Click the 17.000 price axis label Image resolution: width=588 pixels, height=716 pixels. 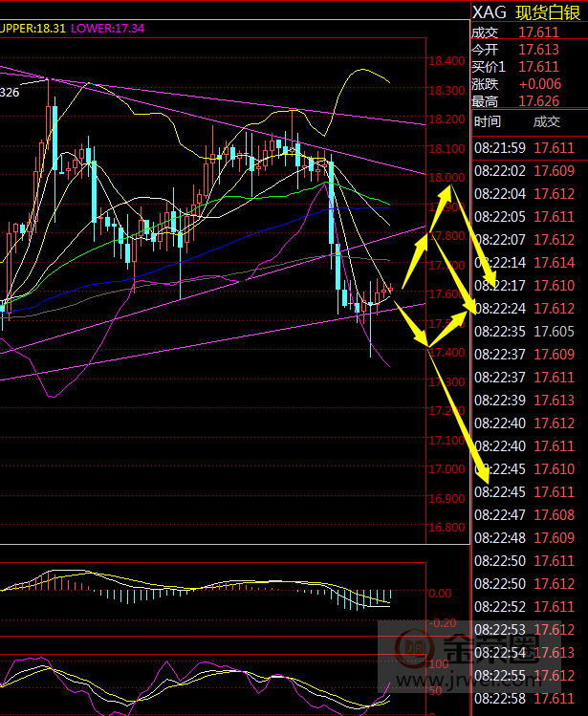tap(446, 469)
